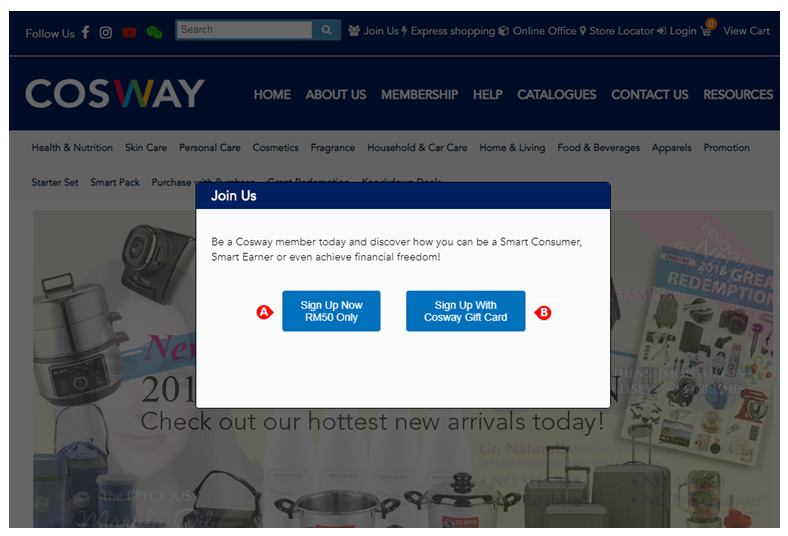Go to the Store Locator link
788x536 pixels.
tap(617, 31)
